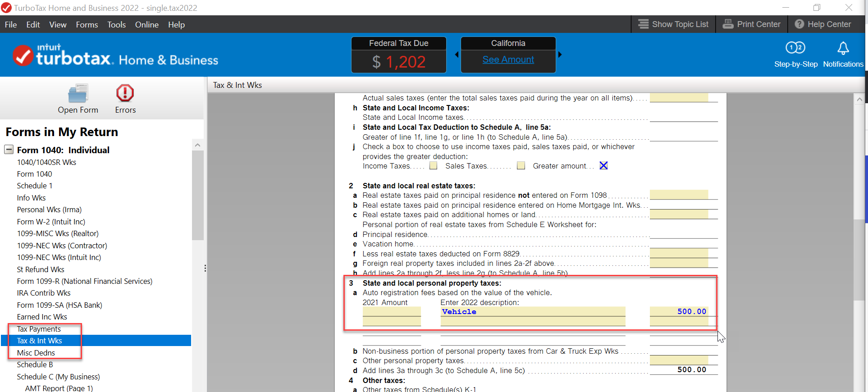The height and width of the screenshot is (392, 868).
Task: Click the TurboTax checkmark logo
Action: [x=23, y=56]
